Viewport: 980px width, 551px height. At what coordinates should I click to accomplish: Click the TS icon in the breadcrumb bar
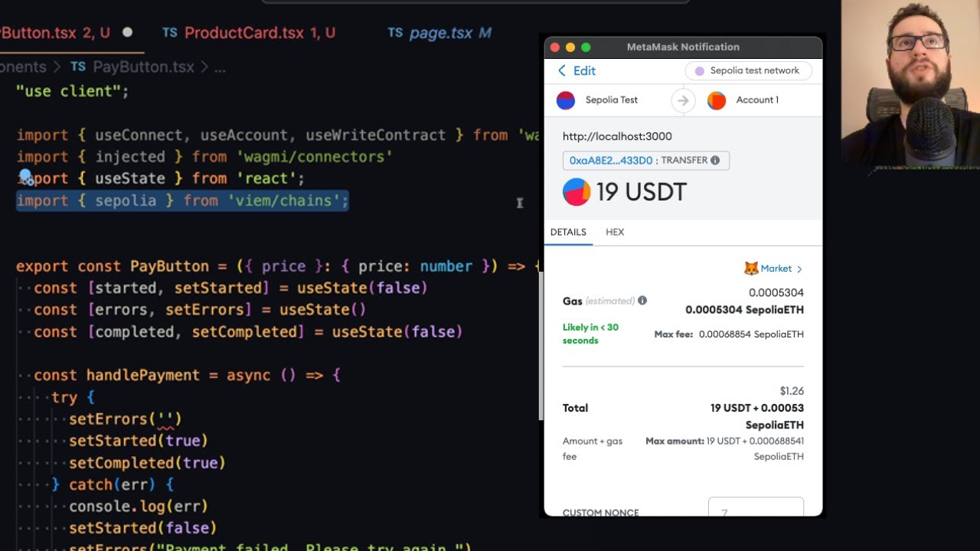(78, 67)
